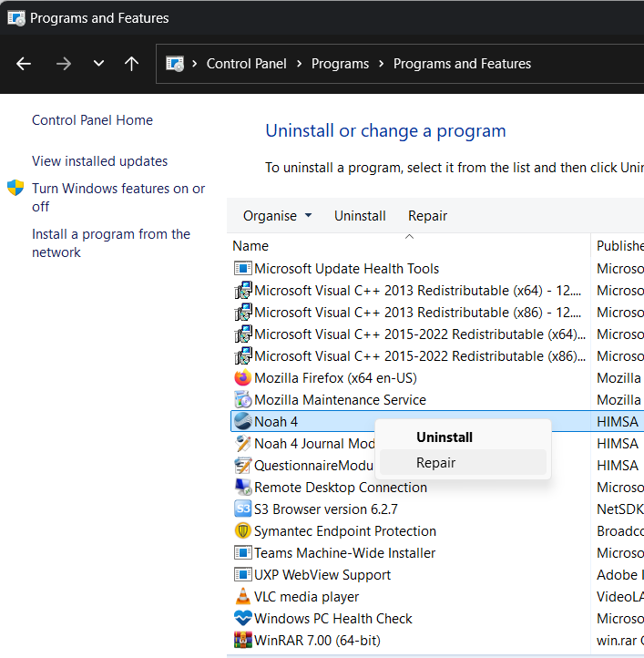
Task: Click the shield icon beside Windows features
Action: coord(15,188)
